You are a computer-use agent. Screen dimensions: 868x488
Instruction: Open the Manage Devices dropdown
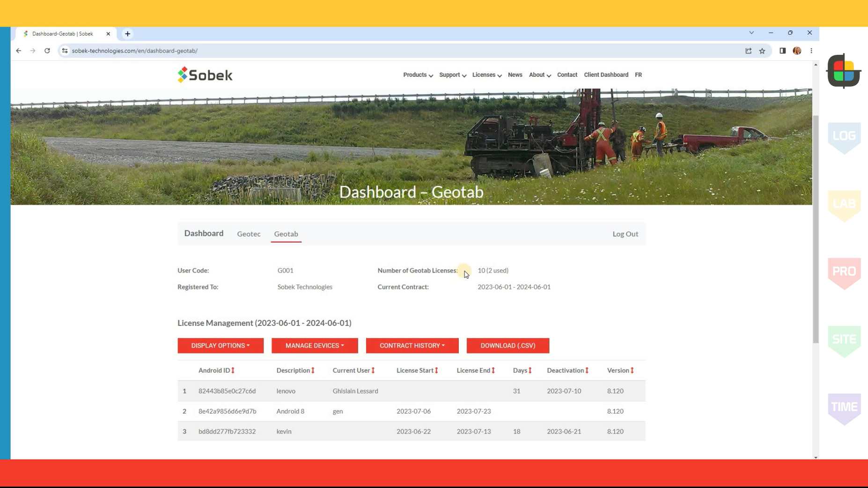315,346
